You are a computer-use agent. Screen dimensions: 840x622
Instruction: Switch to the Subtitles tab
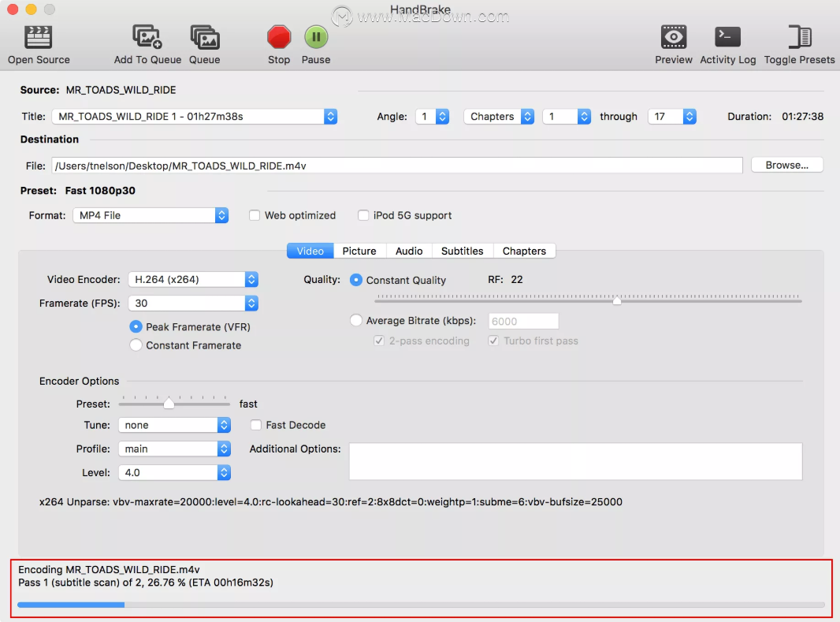(x=462, y=251)
